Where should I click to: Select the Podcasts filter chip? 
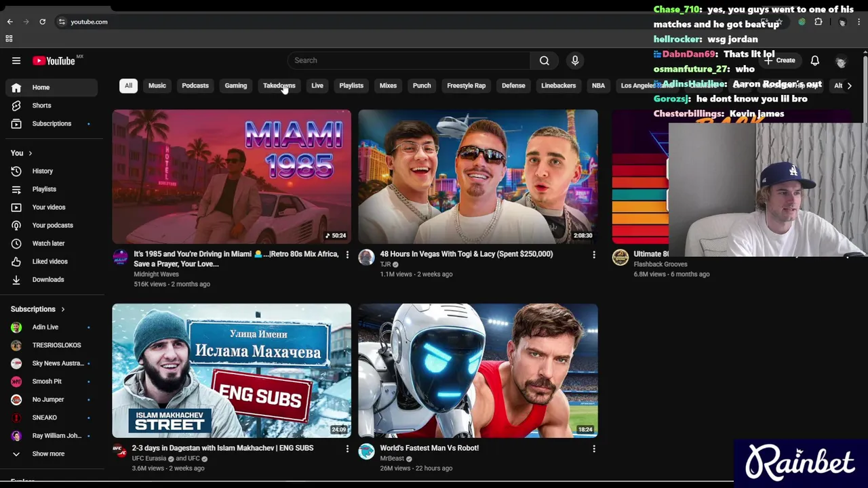195,85
